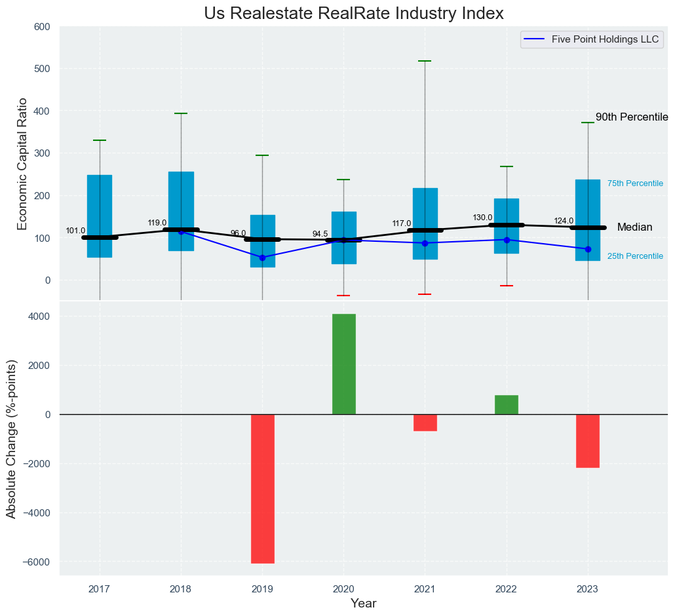675x616 pixels.
Task: Click the 90th Percentile annotation text
Action: 631,117
